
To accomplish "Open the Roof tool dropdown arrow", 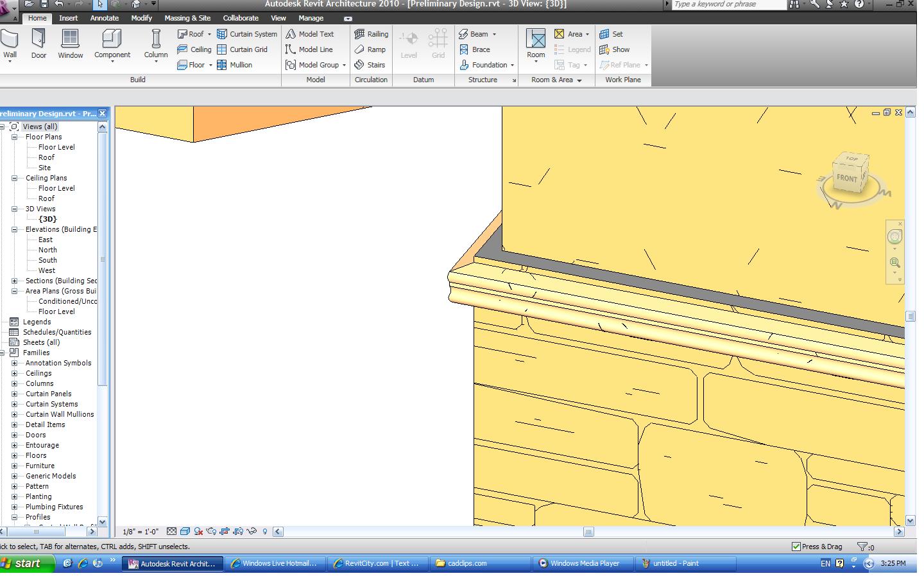I will [209, 35].
